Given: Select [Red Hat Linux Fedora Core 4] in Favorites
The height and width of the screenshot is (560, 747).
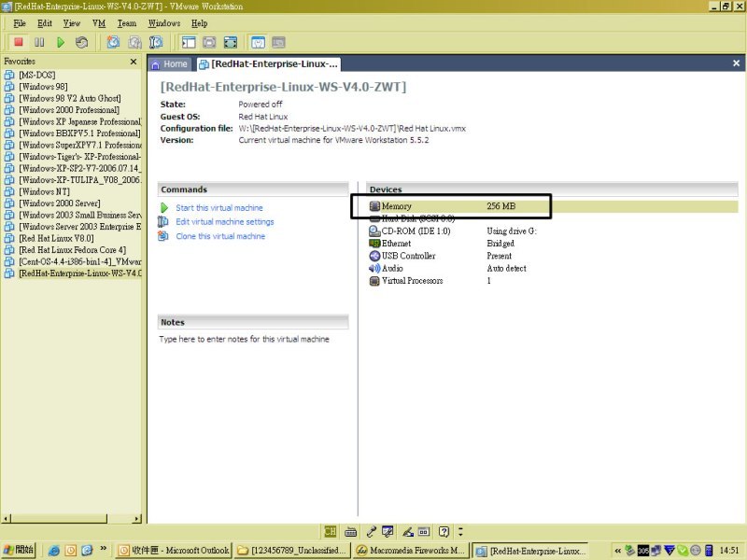Looking at the screenshot, I should coord(73,250).
